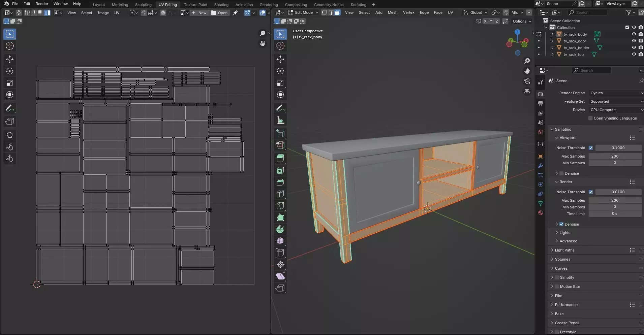Select the Spin tool
Image resolution: width=644 pixels, height=335 pixels.
(280, 229)
